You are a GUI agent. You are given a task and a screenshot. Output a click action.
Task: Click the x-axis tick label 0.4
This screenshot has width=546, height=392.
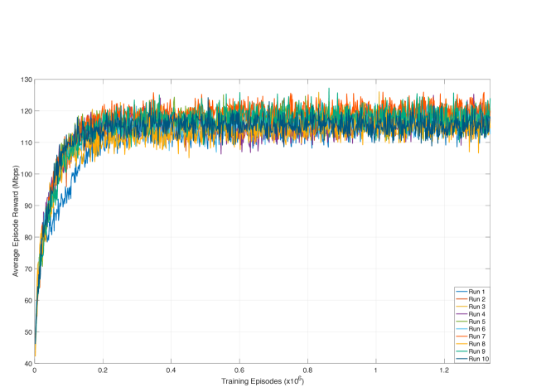coord(171,370)
